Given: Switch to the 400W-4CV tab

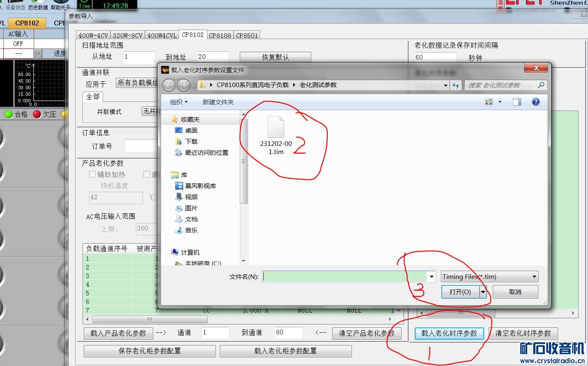Looking at the screenshot, I should tap(93, 35).
